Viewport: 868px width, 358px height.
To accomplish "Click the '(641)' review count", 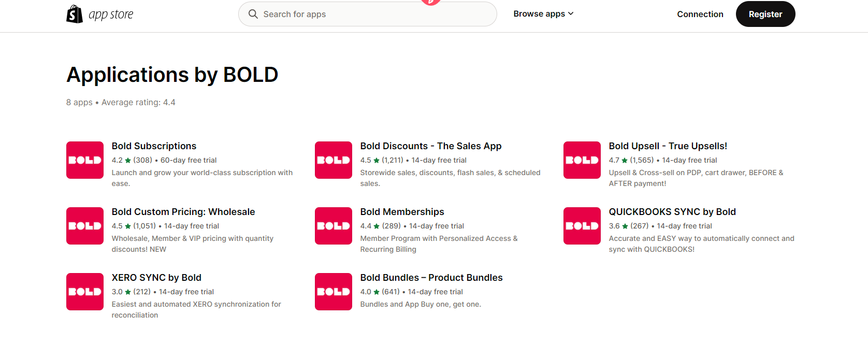I will [x=391, y=292].
